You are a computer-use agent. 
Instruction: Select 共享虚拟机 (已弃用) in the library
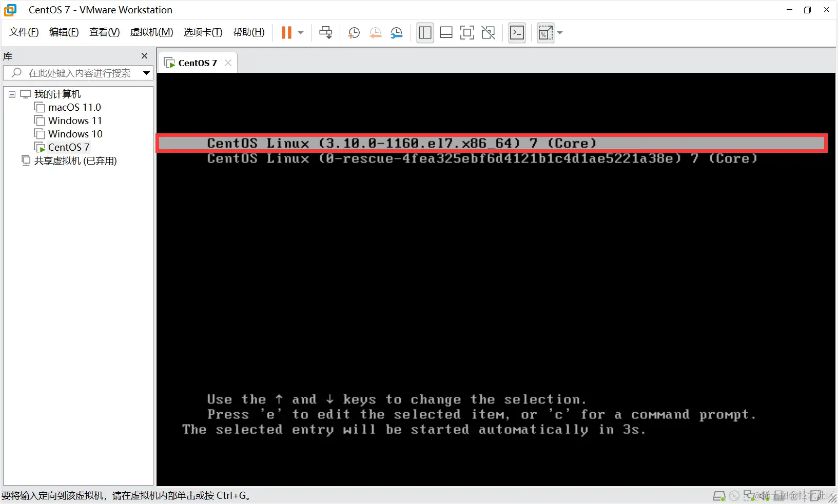click(x=75, y=161)
